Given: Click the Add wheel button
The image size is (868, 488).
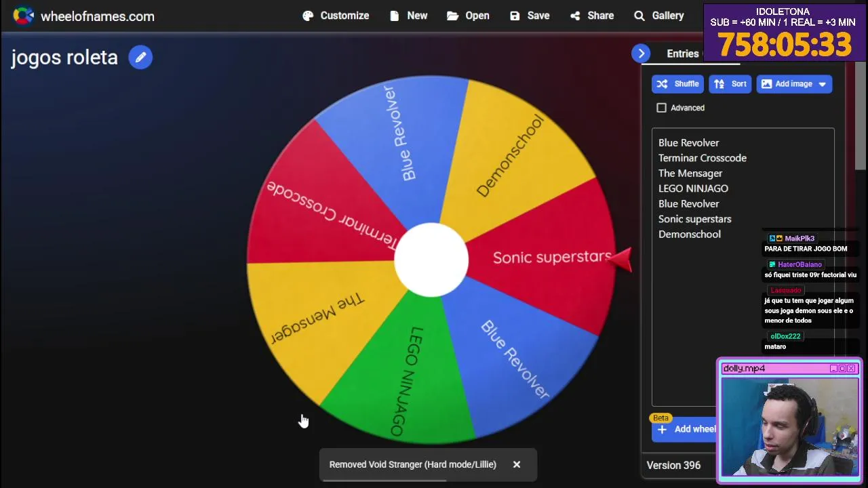Looking at the screenshot, I should pos(685,429).
